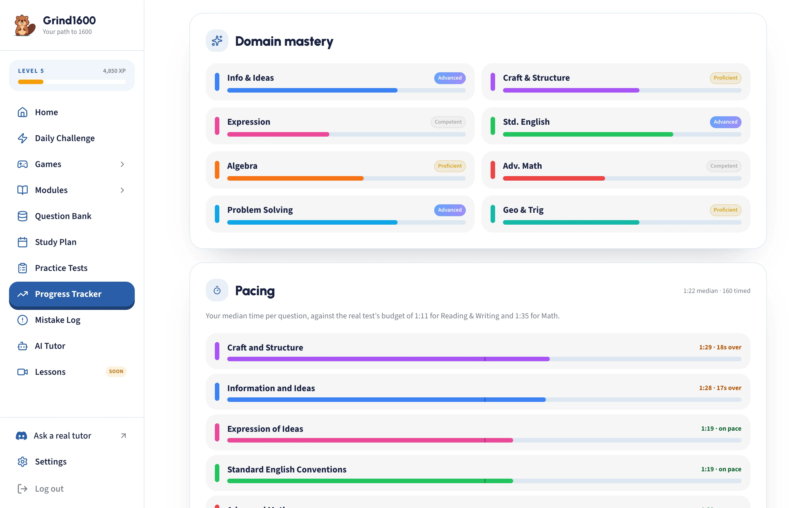Click the Lessons video camera icon
The width and height of the screenshot is (812, 508).
click(x=23, y=372)
